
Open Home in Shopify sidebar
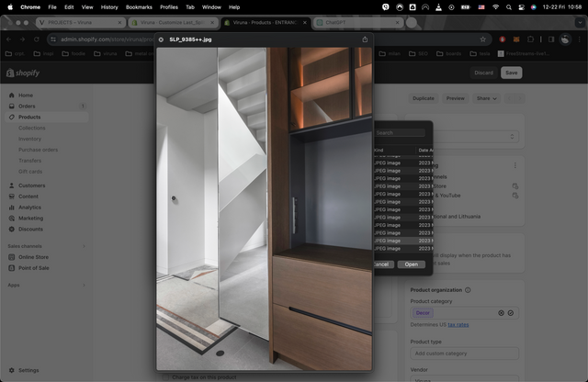pos(26,95)
